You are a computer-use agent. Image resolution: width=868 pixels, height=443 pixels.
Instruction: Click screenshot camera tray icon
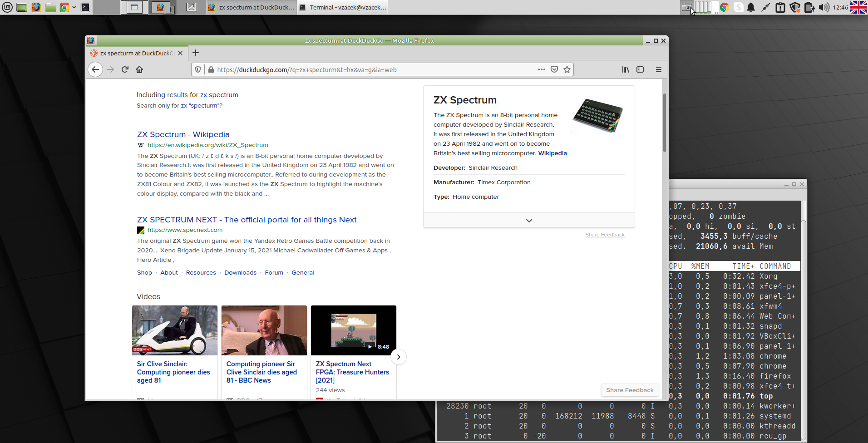point(687,7)
